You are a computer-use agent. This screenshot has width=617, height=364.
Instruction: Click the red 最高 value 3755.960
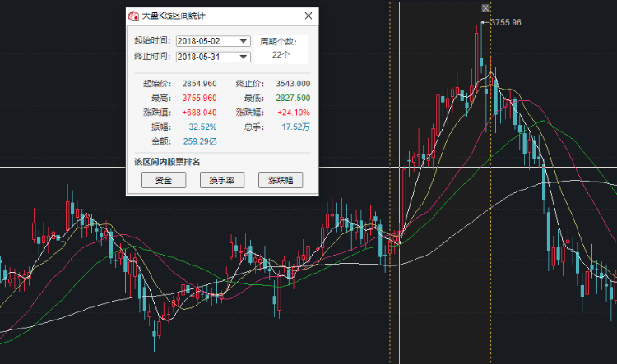pos(199,98)
